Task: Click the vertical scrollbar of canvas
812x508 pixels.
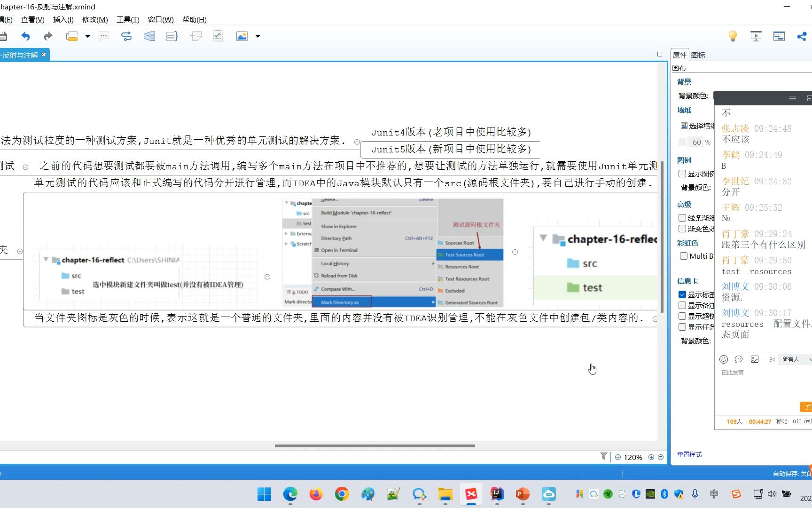Action: tap(662, 237)
